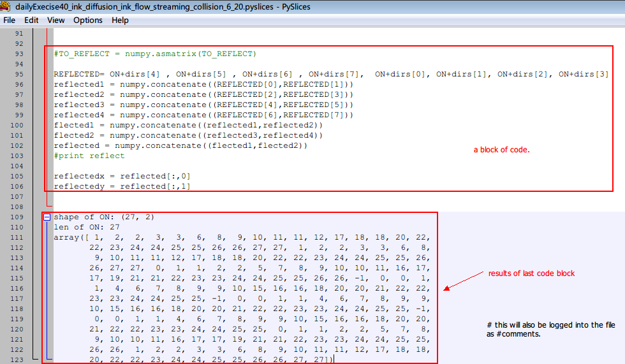Click the 'array([ 1, 2, 2,' output line
Viewport: 625px width, 364px height.
coord(242,238)
